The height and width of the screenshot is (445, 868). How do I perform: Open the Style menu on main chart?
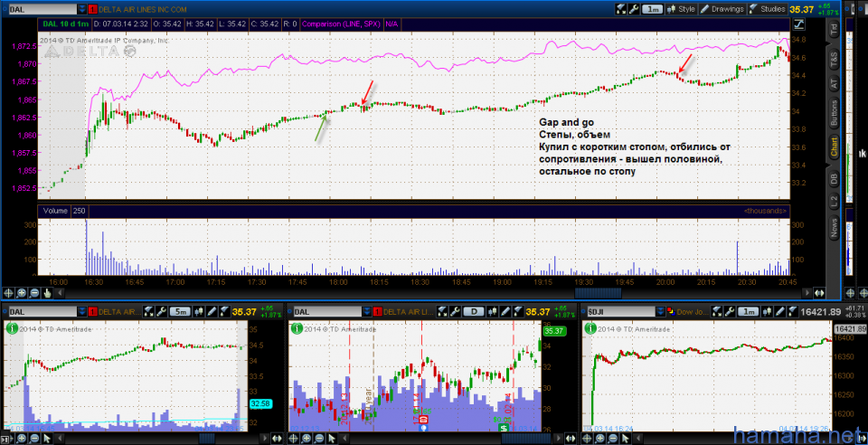coord(682,9)
